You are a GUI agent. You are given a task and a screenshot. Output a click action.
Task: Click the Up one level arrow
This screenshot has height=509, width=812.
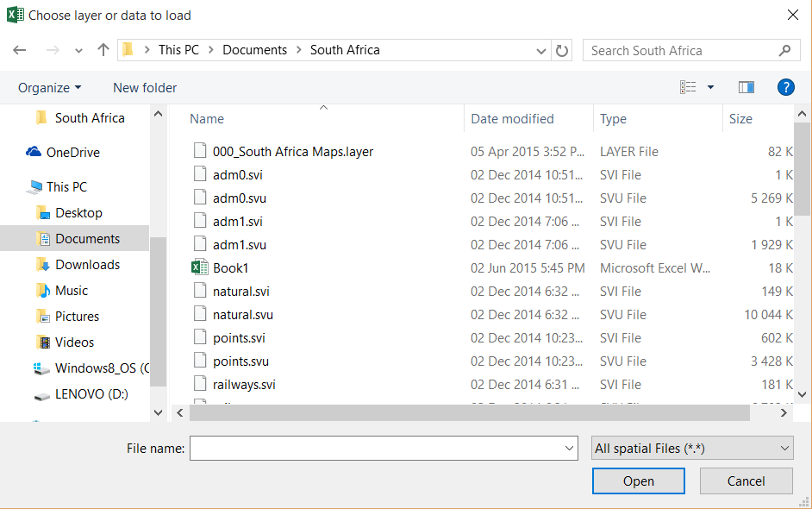103,50
